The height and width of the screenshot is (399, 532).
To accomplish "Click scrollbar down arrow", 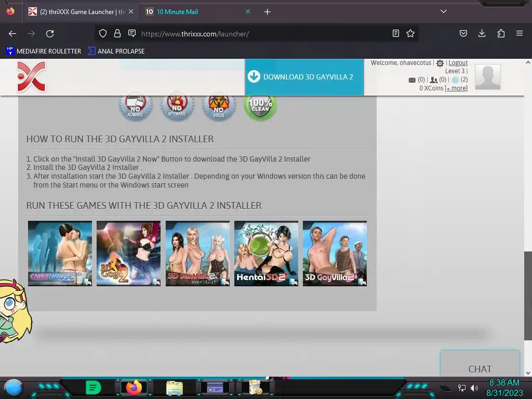I will coord(528,373).
